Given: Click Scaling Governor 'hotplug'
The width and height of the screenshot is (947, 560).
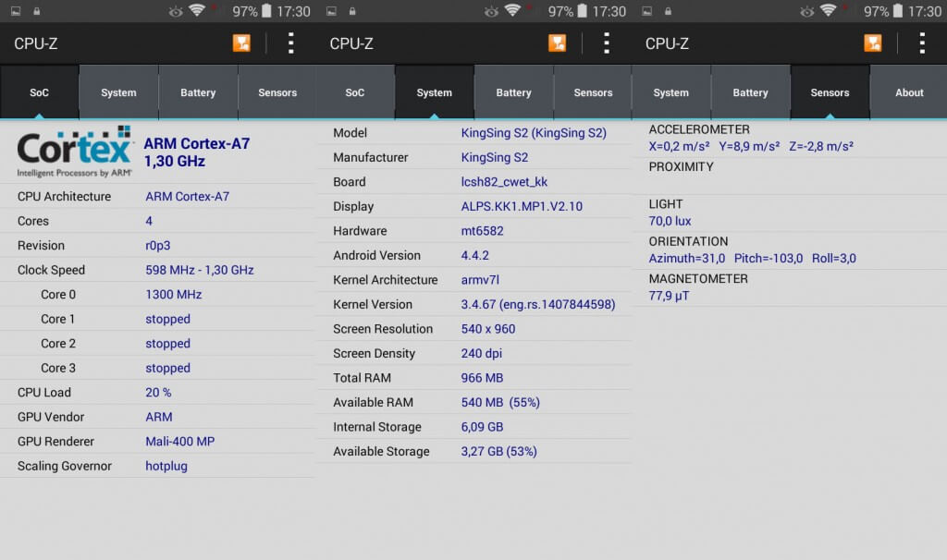Looking at the screenshot, I should point(166,466).
